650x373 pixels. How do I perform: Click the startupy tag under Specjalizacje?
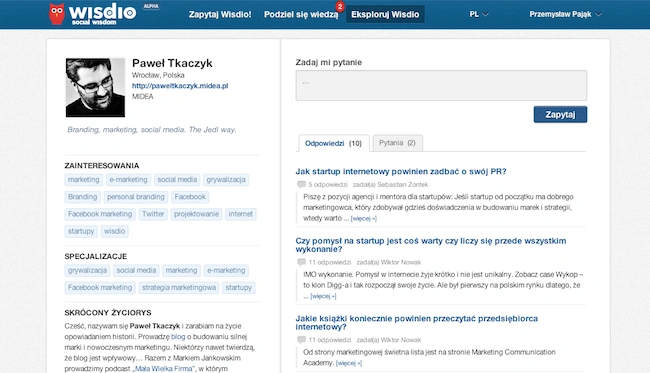click(x=238, y=288)
